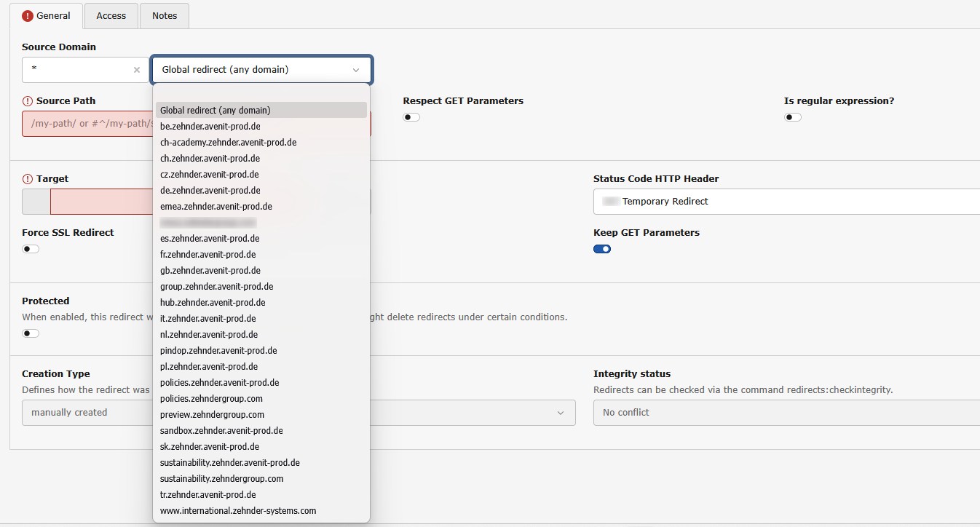This screenshot has width=980, height=527.
Task: Click the red error icon on General tab
Action: pos(28,15)
